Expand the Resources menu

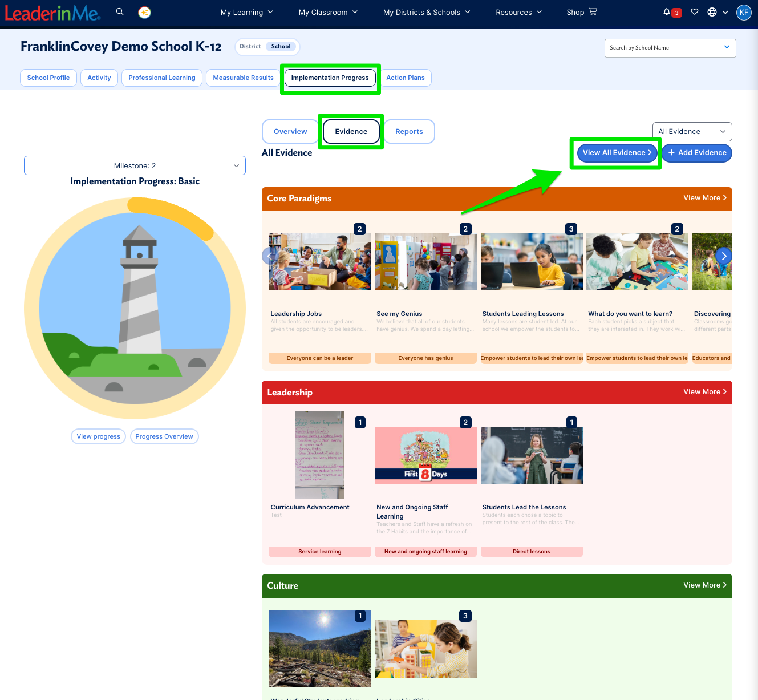518,12
